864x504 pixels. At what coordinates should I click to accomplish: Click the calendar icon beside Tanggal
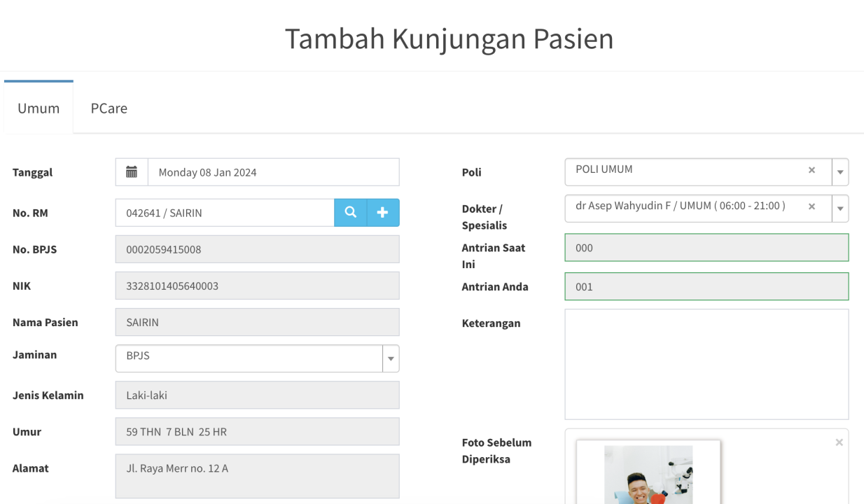click(x=132, y=172)
